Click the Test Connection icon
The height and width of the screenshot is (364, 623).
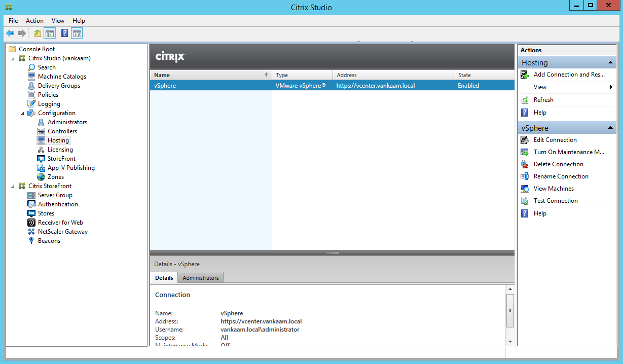tap(525, 201)
